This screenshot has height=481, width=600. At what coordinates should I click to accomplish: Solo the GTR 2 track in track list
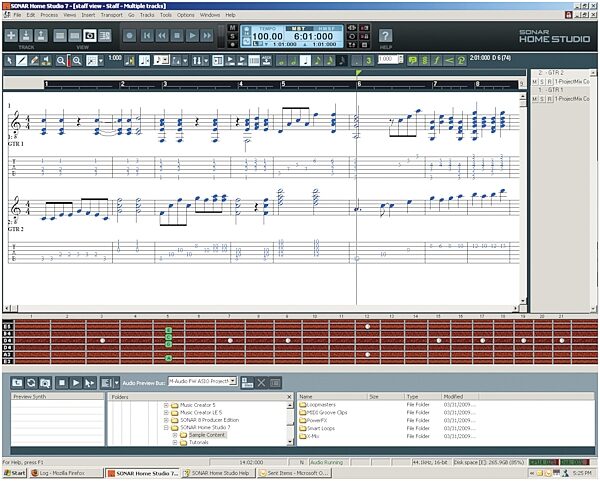pos(542,82)
